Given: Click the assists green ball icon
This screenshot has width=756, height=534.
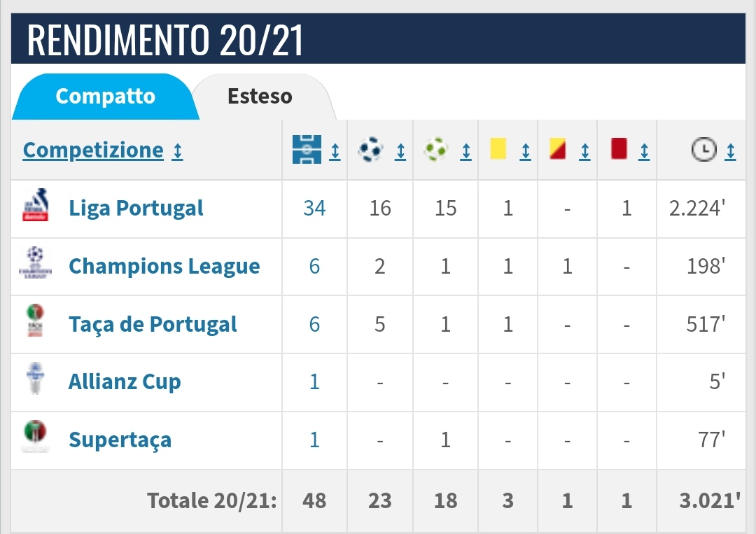Looking at the screenshot, I should (x=436, y=149).
